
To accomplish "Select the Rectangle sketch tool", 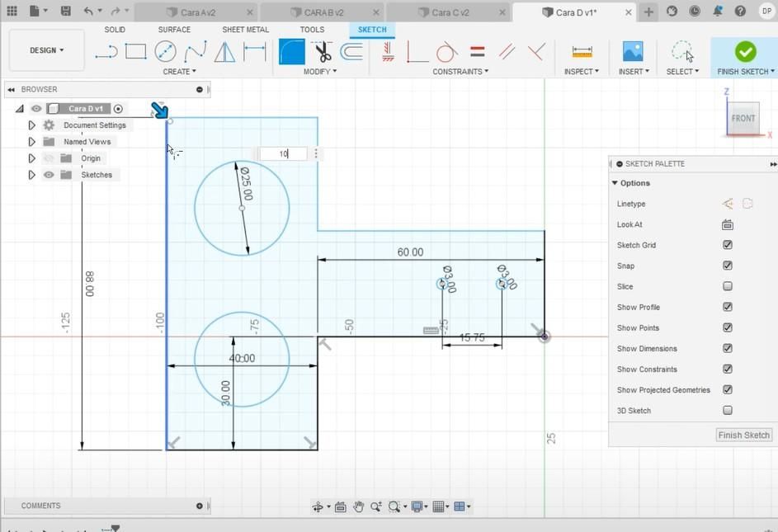I will pos(135,52).
